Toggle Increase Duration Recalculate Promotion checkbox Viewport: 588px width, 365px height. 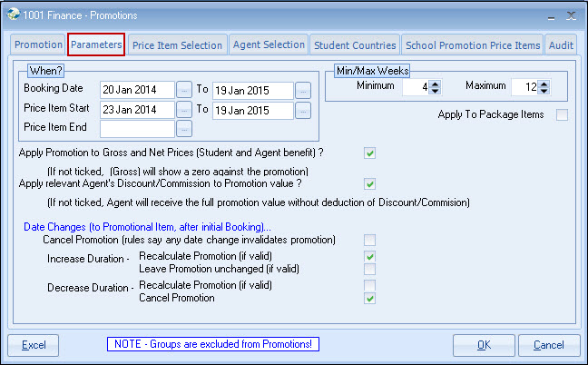point(369,257)
